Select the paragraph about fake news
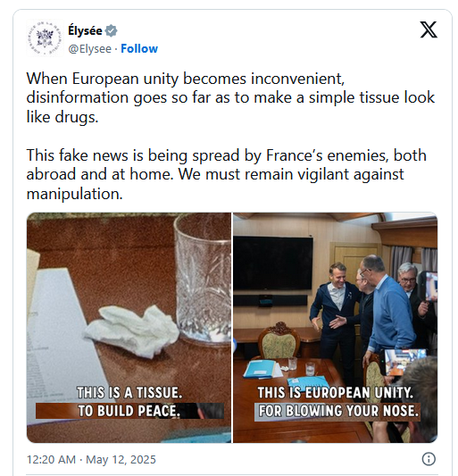Screen dimensions: 458x476 [x=227, y=174]
